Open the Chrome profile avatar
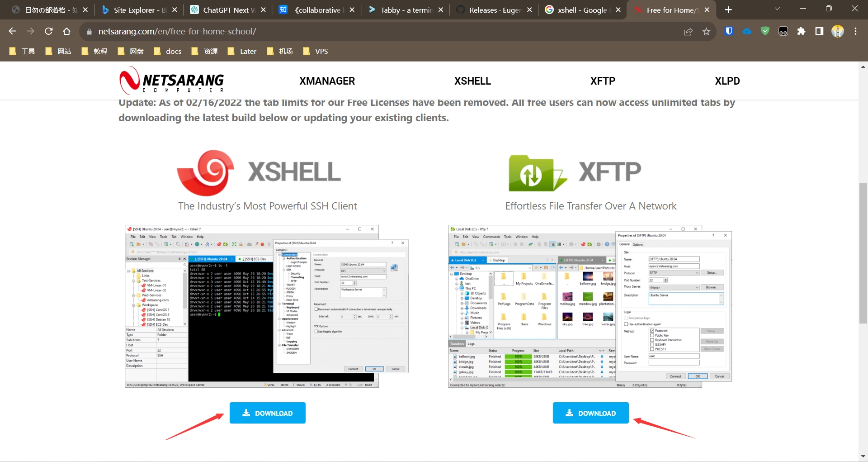868x462 pixels. coord(837,31)
